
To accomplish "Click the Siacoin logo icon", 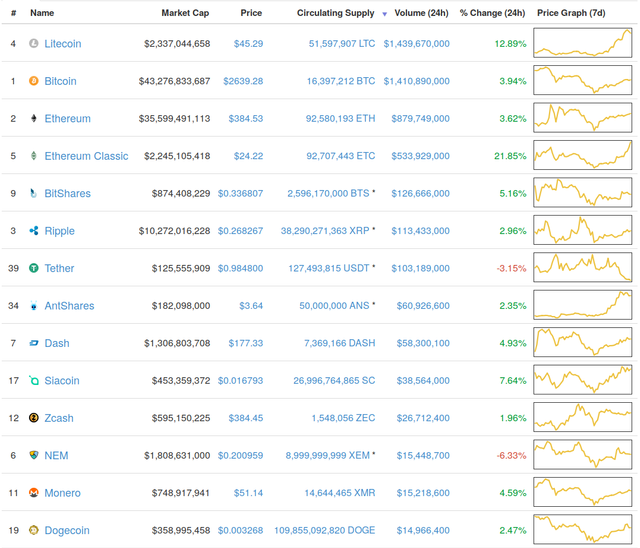I will (34, 380).
